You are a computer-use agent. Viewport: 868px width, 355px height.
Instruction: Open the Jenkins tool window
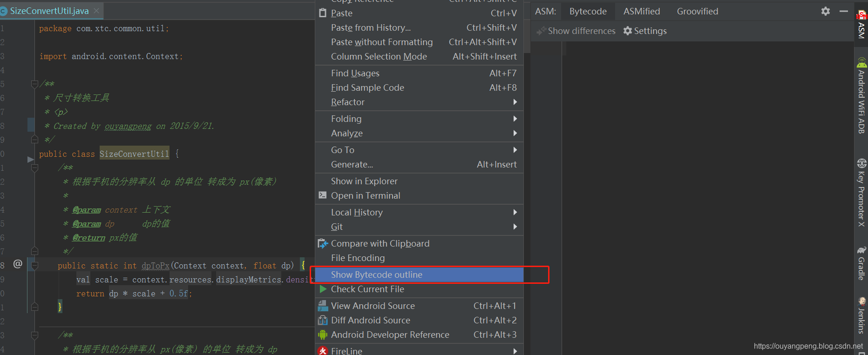[861, 315]
